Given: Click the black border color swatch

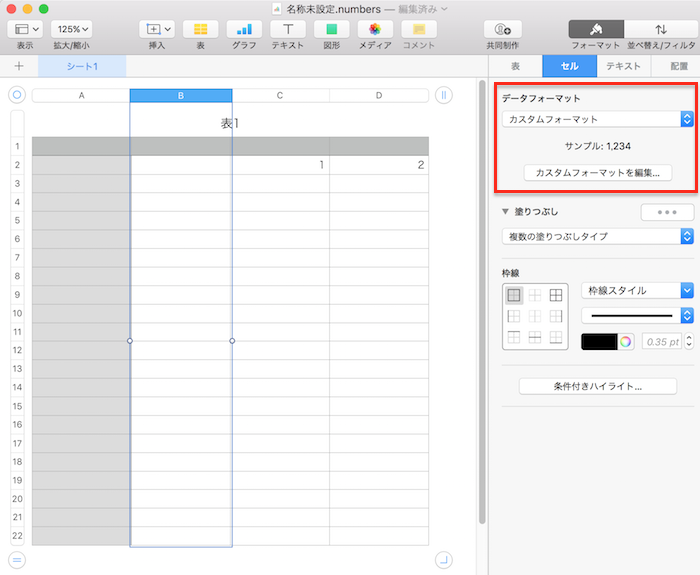Looking at the screenshot, I should pyautogui.click(x=599, y=341).
